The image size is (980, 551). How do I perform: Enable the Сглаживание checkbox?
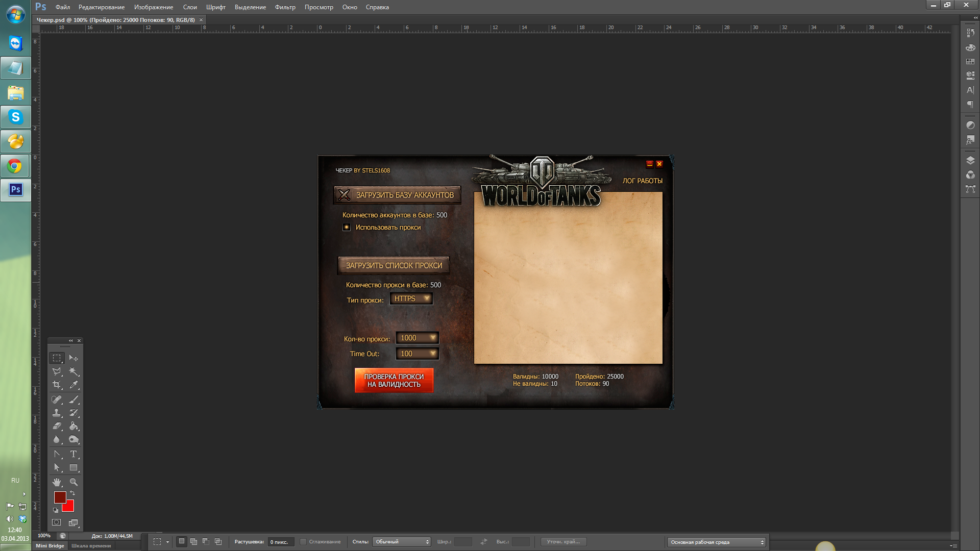tap(303, 542)
